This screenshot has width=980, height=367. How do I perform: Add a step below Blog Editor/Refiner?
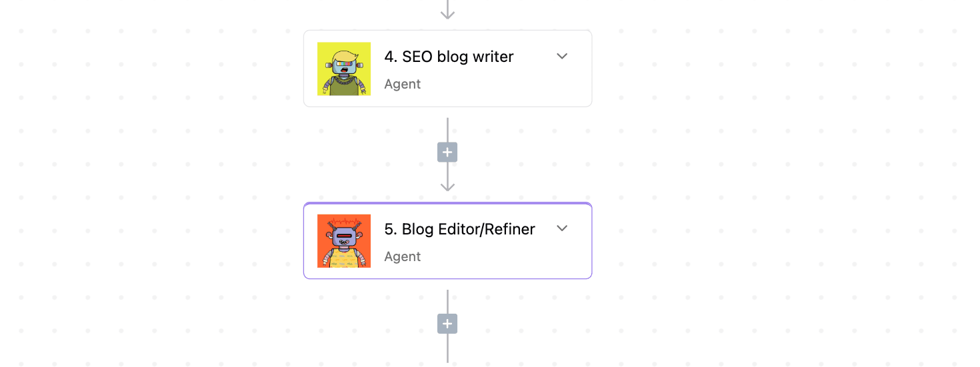click(x=447, y=324)
